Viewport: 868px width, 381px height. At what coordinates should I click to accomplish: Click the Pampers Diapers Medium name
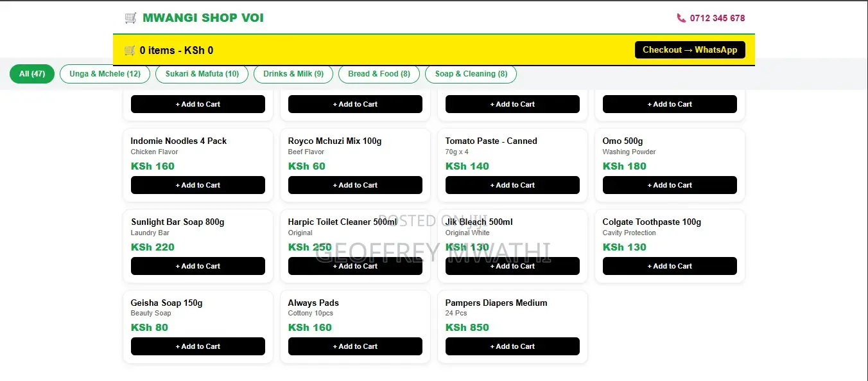click(x=496, y=303)
